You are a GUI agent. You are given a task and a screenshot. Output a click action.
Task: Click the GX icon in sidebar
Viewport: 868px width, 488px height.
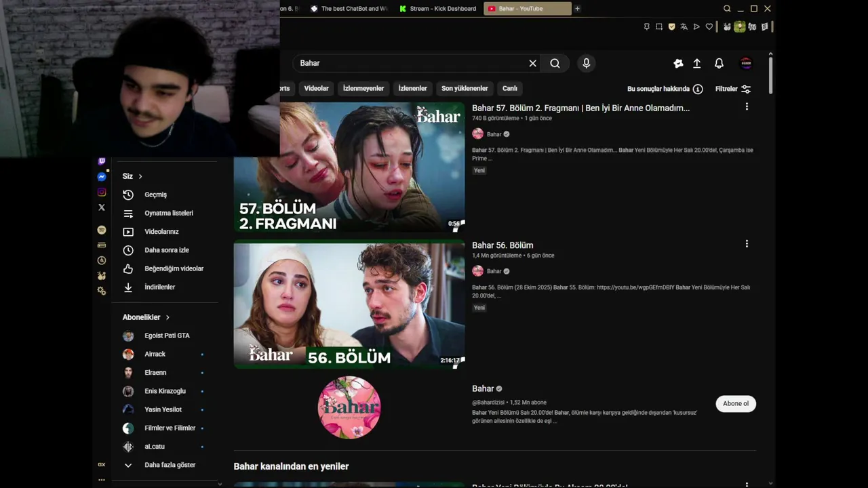[x=102, y=464]
